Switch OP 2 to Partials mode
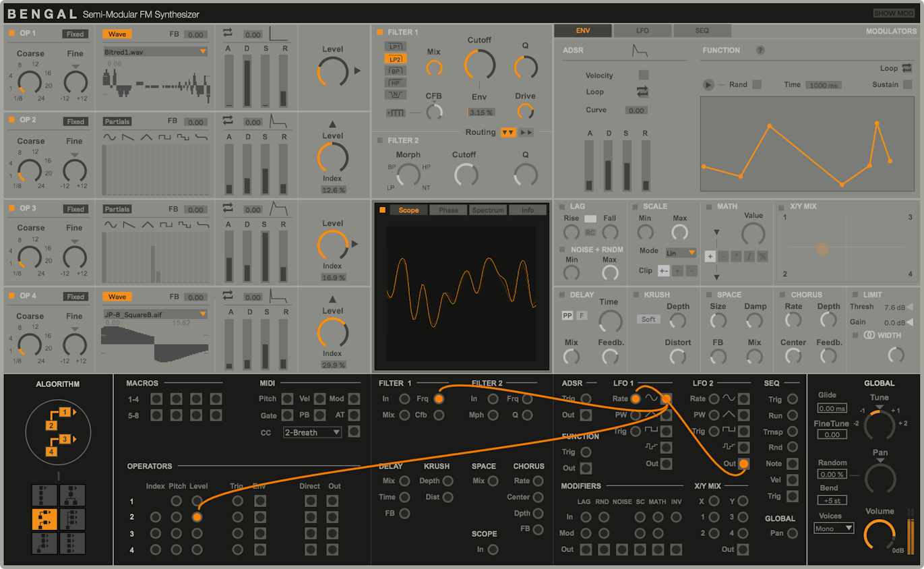The height and width of the screenshot is (569, 924). pyautogui.click(x=117, y=121)
